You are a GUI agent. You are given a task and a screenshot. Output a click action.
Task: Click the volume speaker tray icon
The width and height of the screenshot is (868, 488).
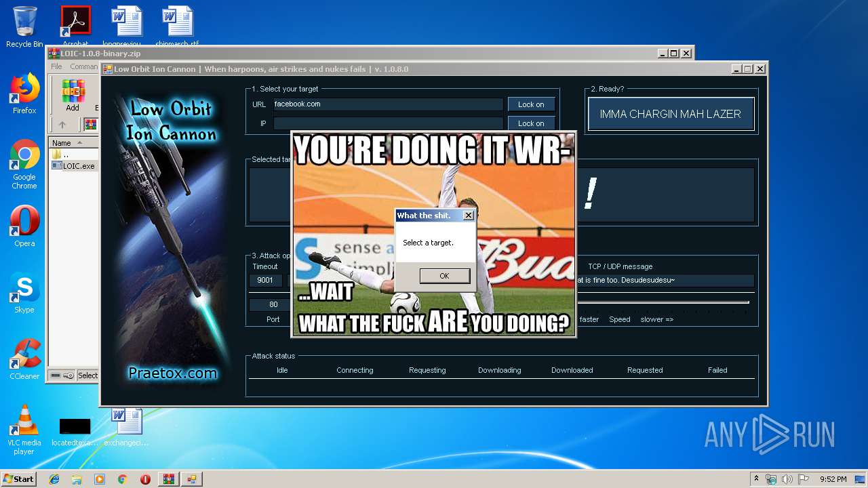pos(787,479)
